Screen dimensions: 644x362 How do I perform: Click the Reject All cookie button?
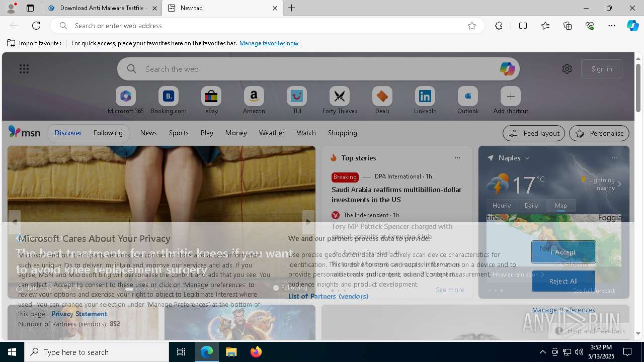click(563, 281)
